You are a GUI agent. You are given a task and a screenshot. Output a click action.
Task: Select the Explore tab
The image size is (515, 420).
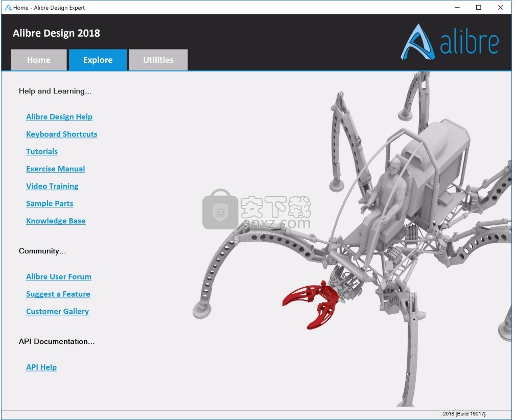(x=98, y=60)
